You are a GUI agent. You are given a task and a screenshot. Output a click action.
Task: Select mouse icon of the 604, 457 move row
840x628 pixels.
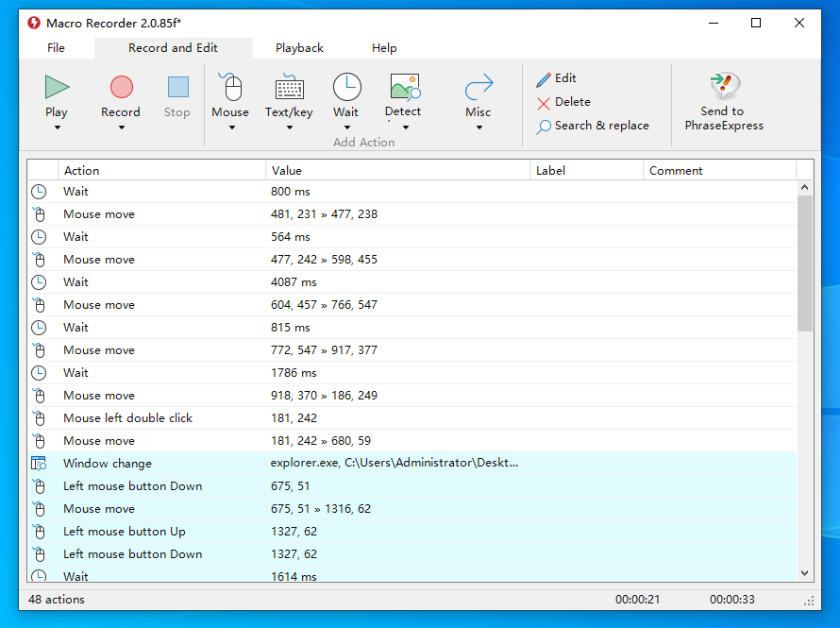39,305
